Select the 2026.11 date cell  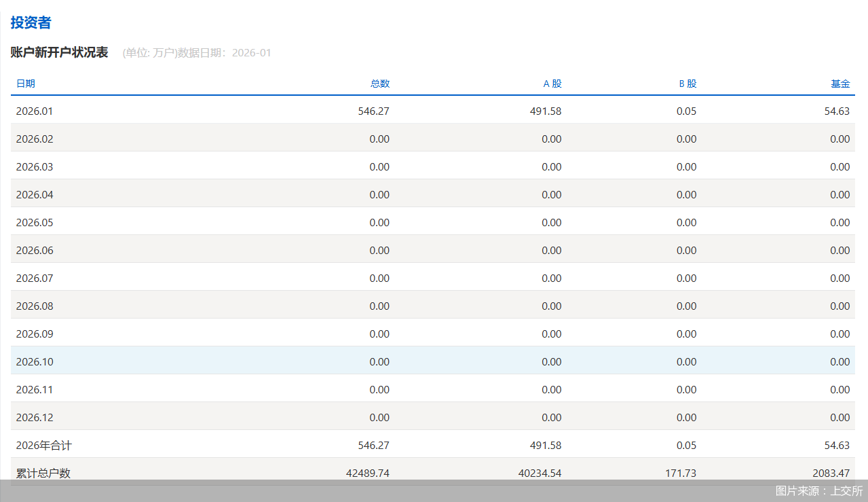[35, 389]
